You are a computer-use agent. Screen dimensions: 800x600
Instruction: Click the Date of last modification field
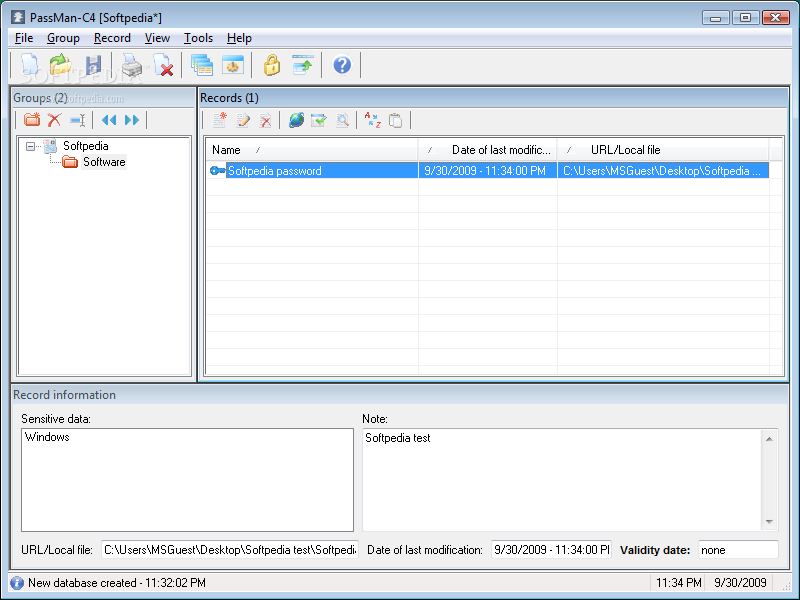pyautogui.click(x=552, y=550)
